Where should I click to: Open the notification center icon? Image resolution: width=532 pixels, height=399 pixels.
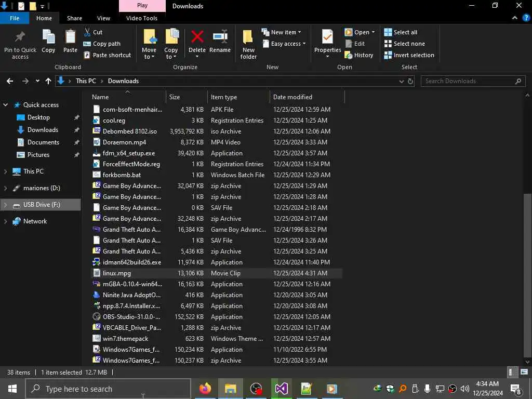[x=516, y=389]
